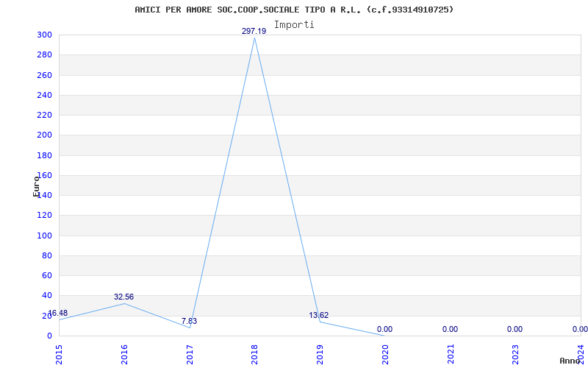Click the 297.19 peak data label

254,31
